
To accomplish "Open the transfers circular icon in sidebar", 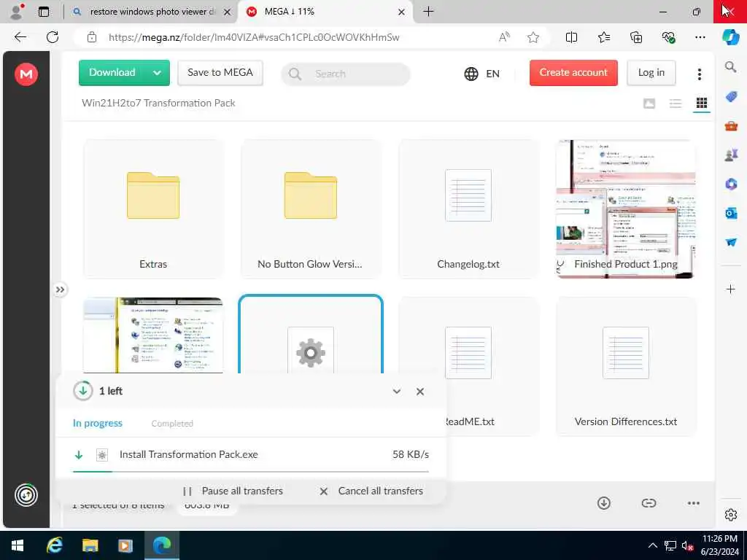I will pyautogui.click(x=26, y=495).
